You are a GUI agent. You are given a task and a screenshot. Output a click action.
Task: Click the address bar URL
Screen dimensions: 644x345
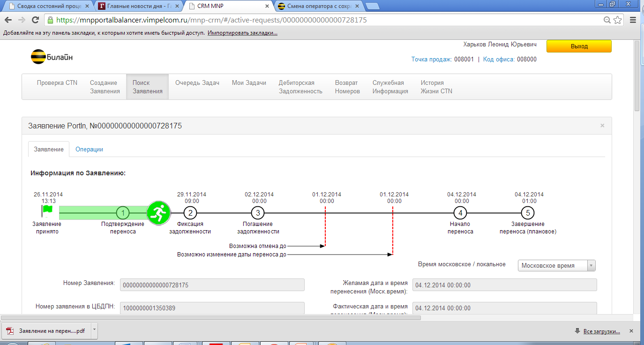click(211, 20)
